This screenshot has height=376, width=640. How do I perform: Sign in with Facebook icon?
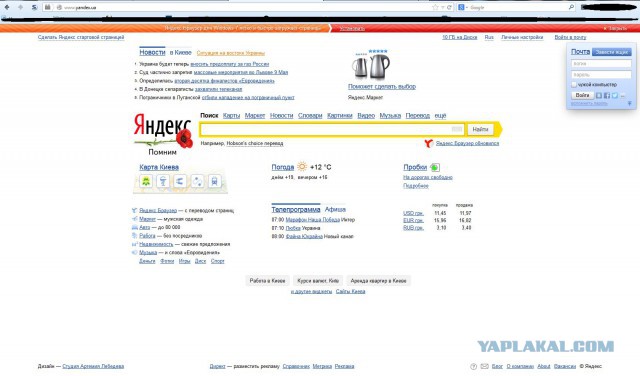click(607, 95)
